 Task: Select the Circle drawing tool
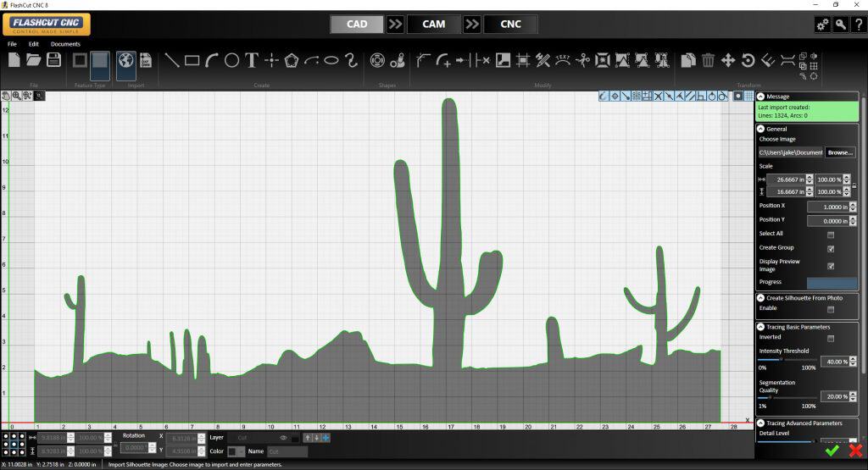pos(231,60)
